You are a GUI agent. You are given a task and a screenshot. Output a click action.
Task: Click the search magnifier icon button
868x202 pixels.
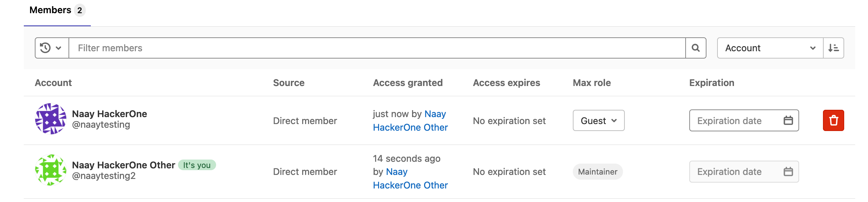[695, 48]
